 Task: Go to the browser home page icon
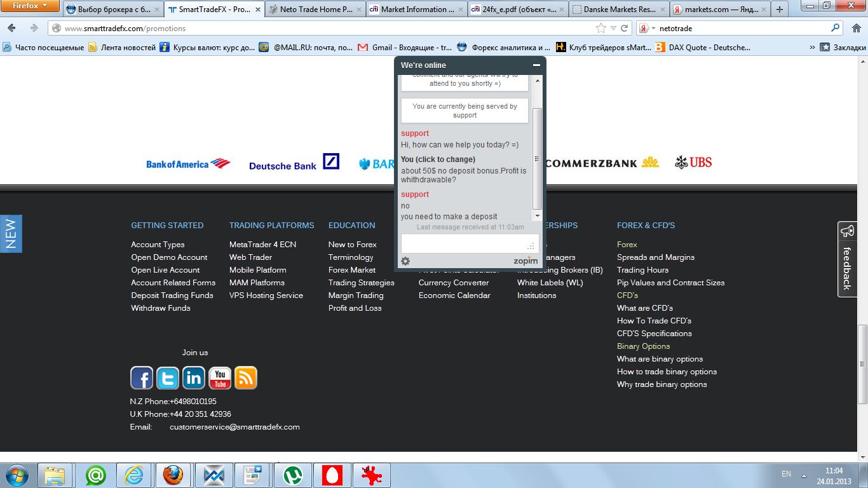coord(855,28)
